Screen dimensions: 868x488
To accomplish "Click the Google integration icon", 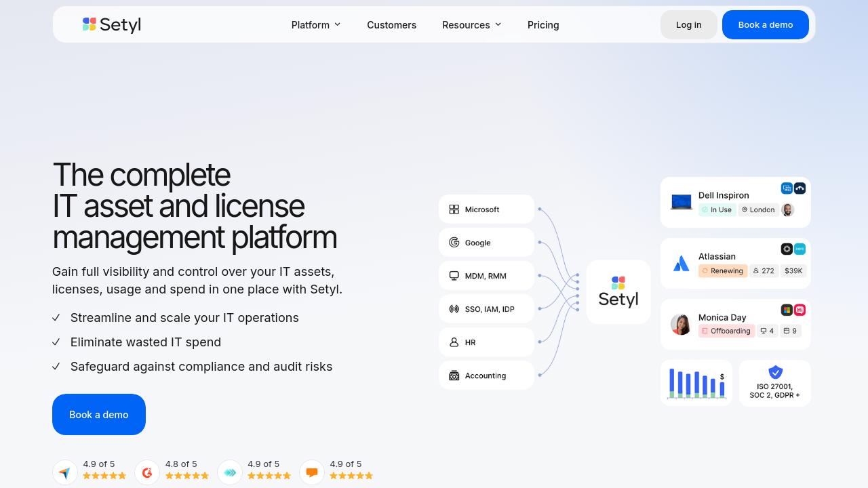I will (454, 243).
